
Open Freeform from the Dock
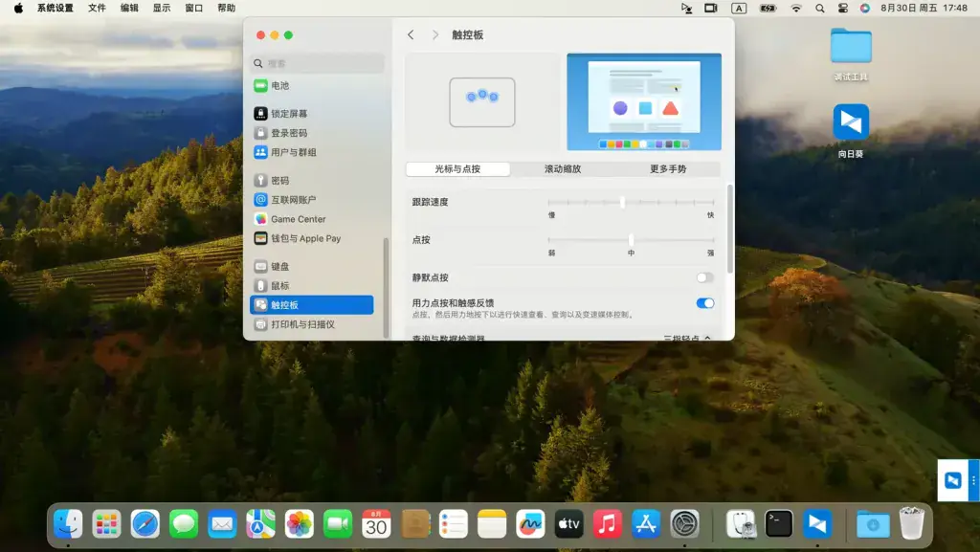(530, 523)
